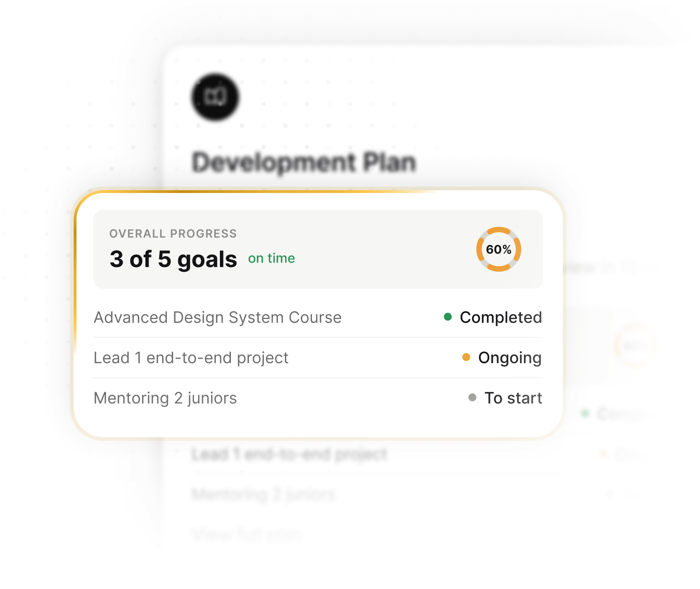Click the Development Plan heading
Screen dimensions: 700x589
pyautogui.click(x=304, y=162)
